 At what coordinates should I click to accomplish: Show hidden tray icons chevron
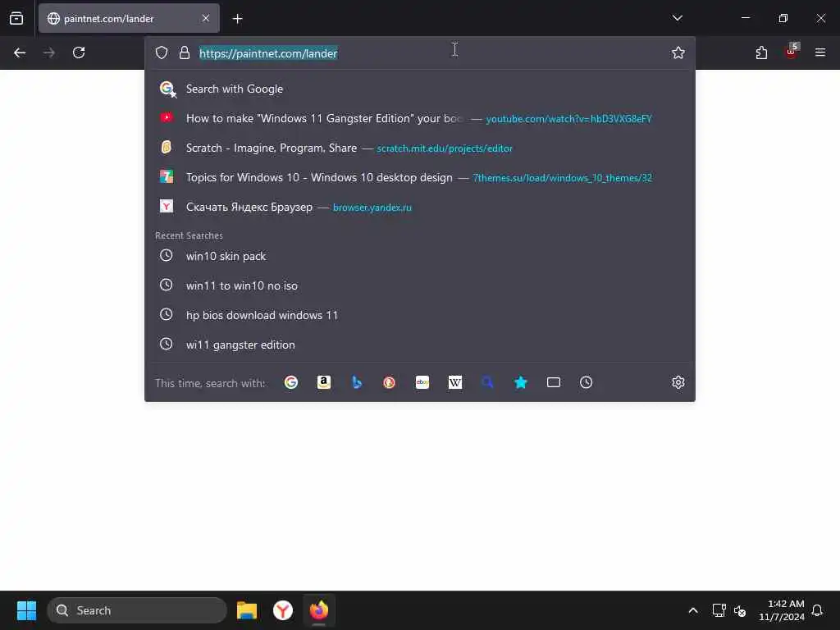click(x=692, y=610)
